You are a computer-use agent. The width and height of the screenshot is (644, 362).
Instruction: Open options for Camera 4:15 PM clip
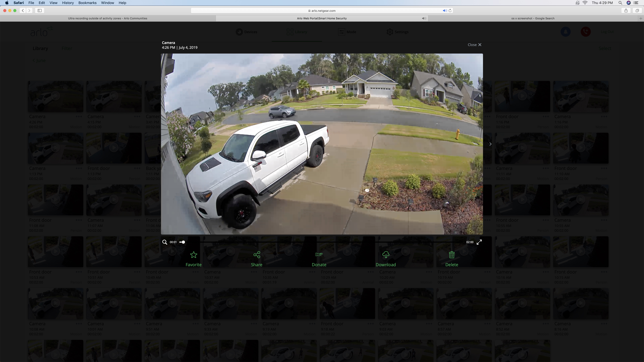click(x=137, y=116)
